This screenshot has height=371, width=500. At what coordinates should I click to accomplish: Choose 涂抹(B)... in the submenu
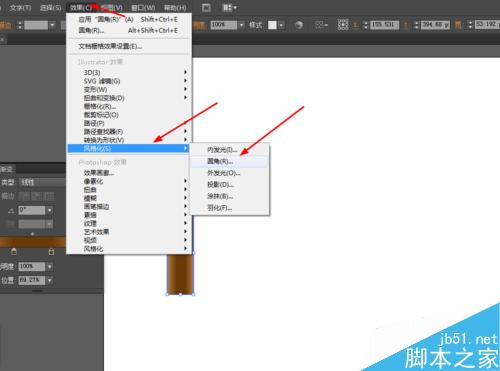pyautogui.click(x=229, y=196)
